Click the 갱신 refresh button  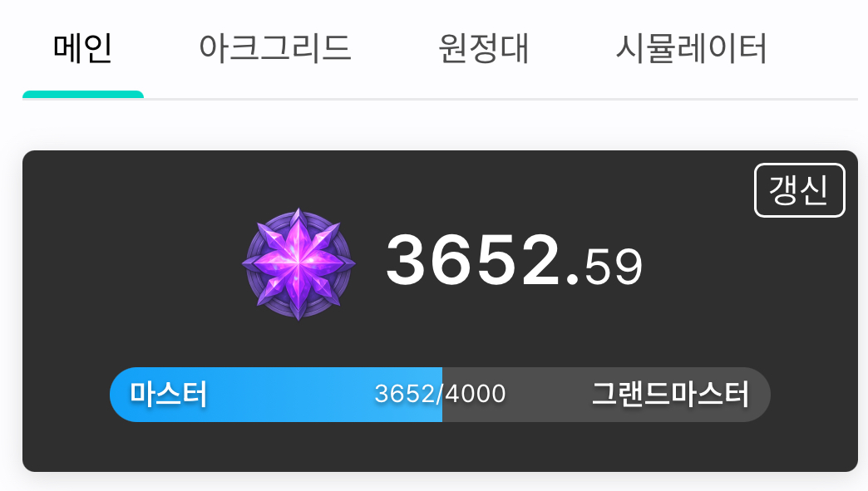tap(799, 190)
